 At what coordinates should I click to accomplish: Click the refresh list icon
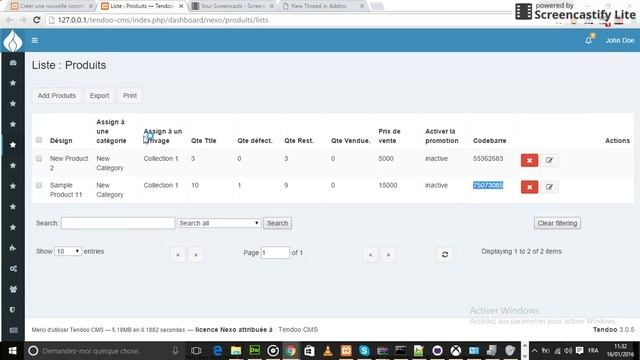tap(445, 254)
